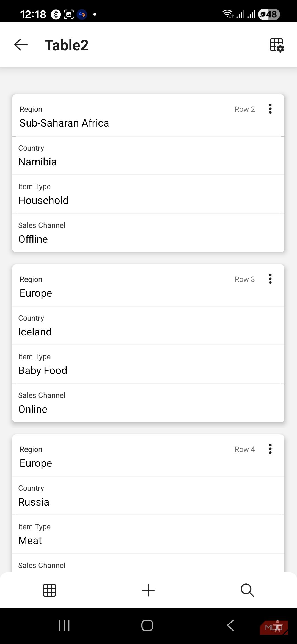The height and width of the screenshot is (644, 297).
Task: Switch to grid view icon at bottom
Action: (50, 590)
